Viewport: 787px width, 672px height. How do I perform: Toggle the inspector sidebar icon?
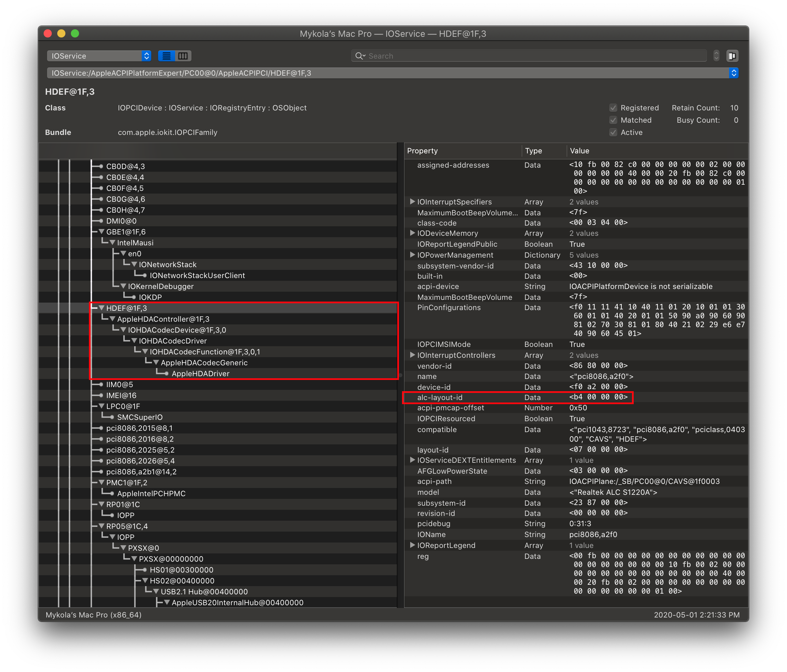[732, 56]
